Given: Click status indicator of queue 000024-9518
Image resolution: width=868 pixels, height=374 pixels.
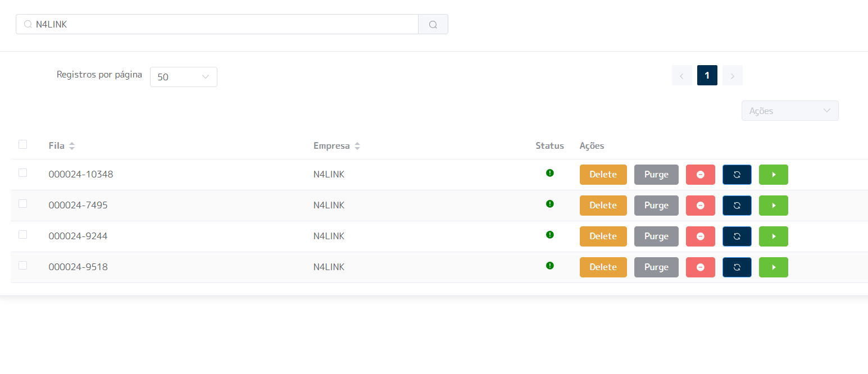Looking at the screenshot, I should [x=550, y=266].
